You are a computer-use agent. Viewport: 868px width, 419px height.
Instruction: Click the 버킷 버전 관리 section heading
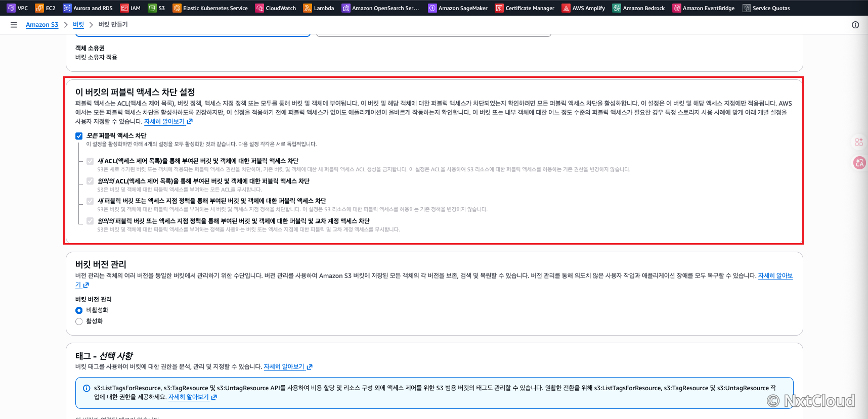point(101,264)
